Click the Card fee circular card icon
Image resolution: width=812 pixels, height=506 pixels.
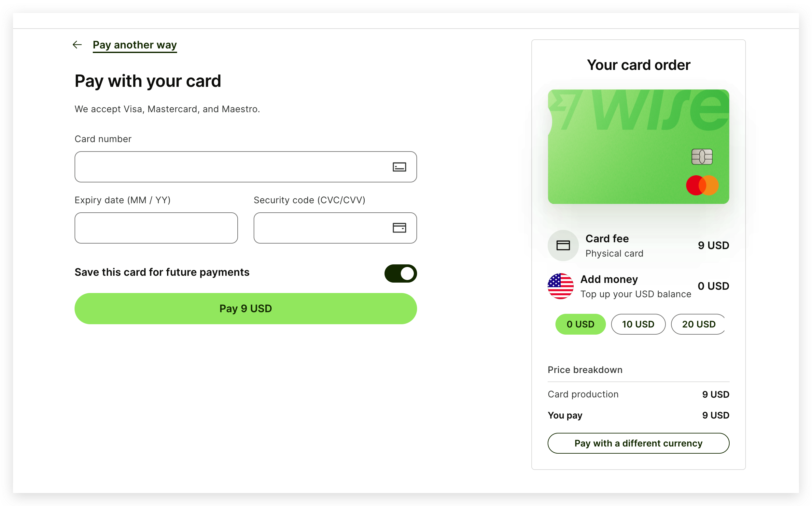[563, 245]
